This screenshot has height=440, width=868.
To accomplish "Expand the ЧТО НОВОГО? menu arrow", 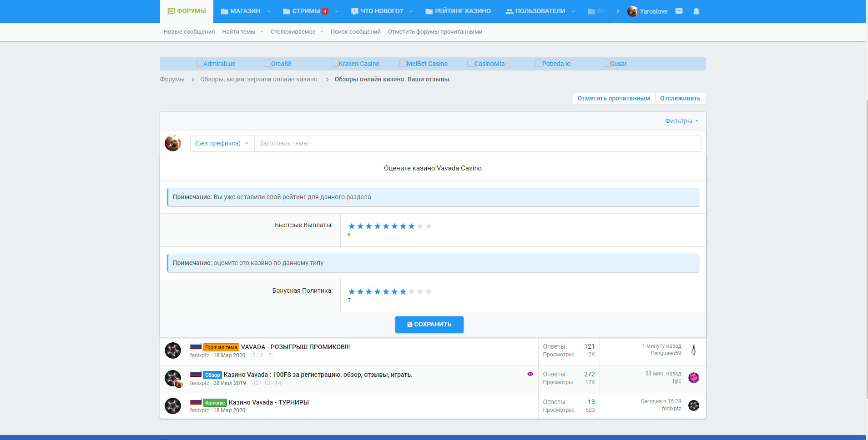I will click(411, 11).
